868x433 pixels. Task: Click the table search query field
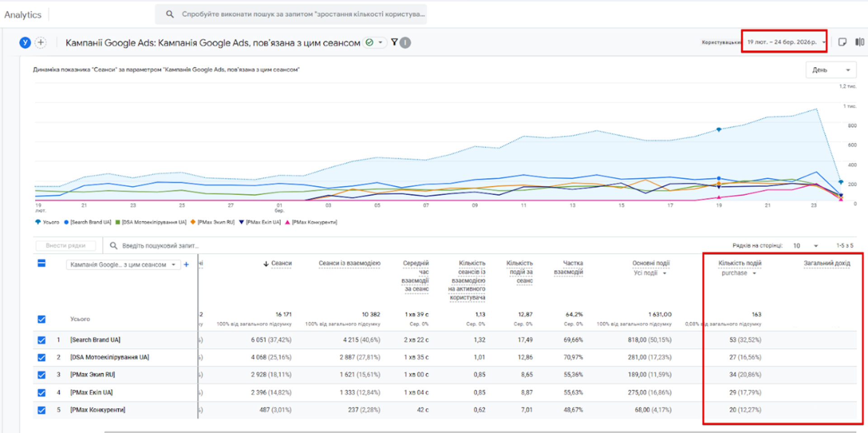[160, 245]
